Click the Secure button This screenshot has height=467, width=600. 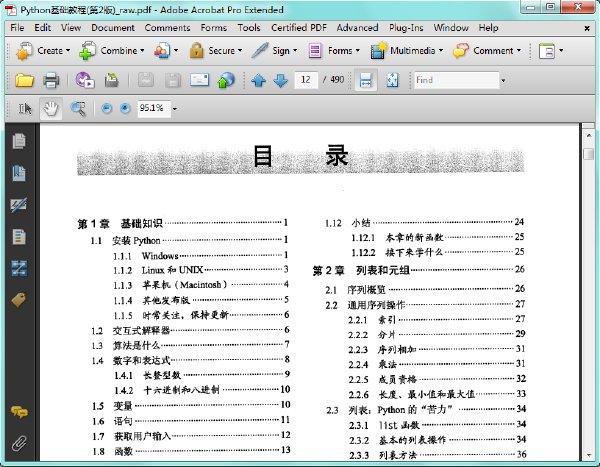(x=216, y=51)
